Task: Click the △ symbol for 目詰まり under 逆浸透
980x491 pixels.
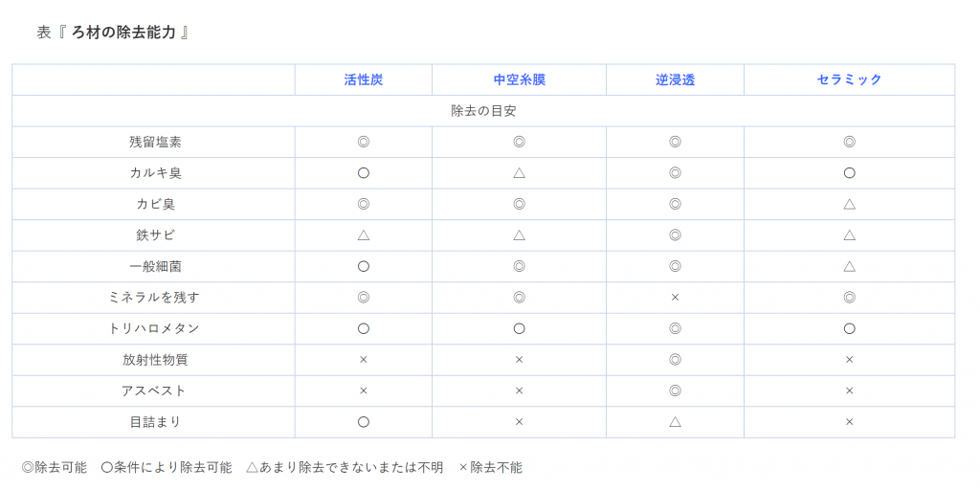Action: click(675, 422)
